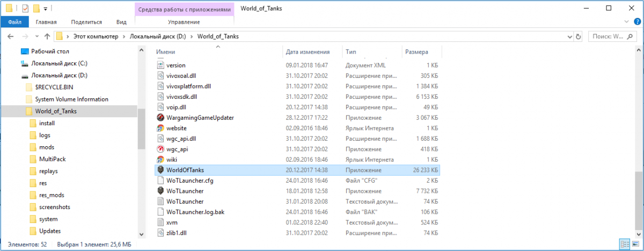This screenshot has width=644, height=251.
Task: Select the wiki internet shortcut icon
Action: pyautogui.click(x=160, y=160)
